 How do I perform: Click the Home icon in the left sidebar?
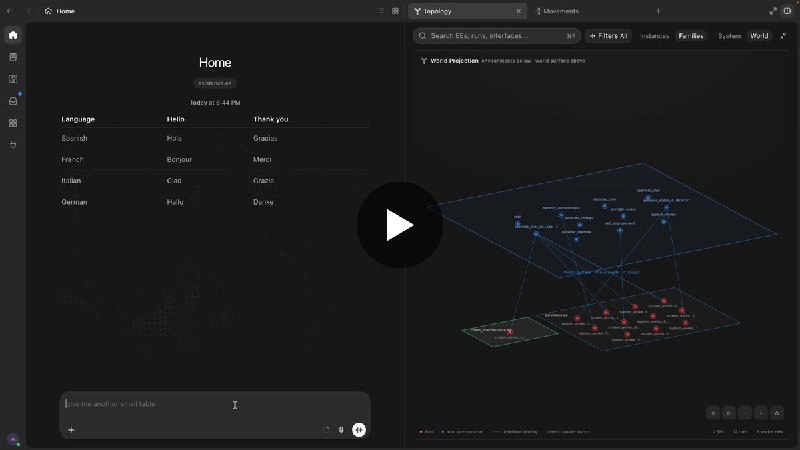pos(13,35)
